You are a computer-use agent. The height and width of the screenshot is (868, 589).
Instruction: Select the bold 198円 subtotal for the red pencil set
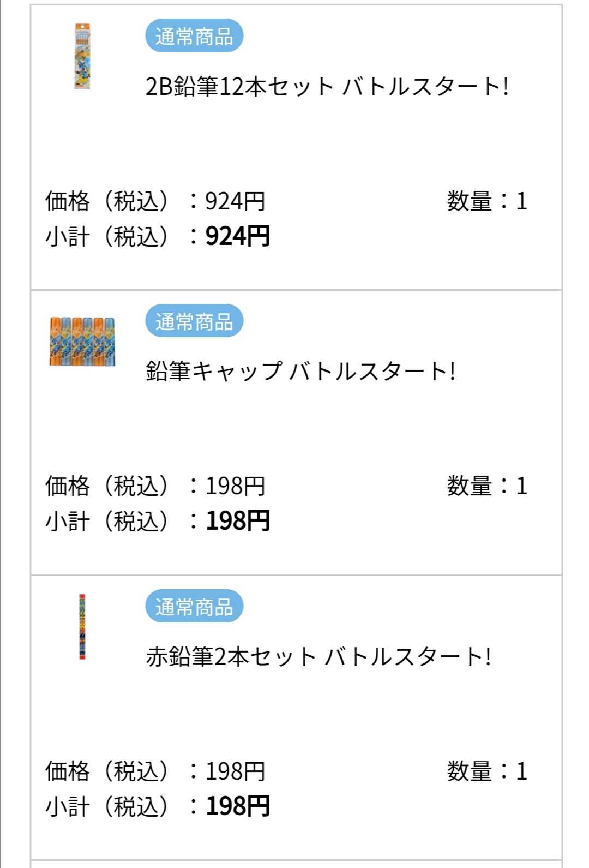(238, 806)
